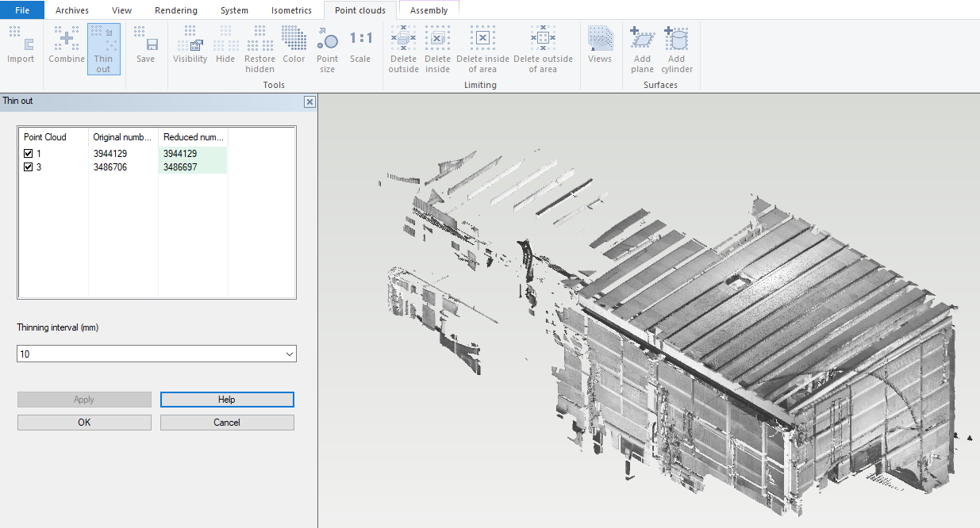This screenshot has height=528, width=980.
Task: Switch to the Rendering tab
Action: pos(176,10)
